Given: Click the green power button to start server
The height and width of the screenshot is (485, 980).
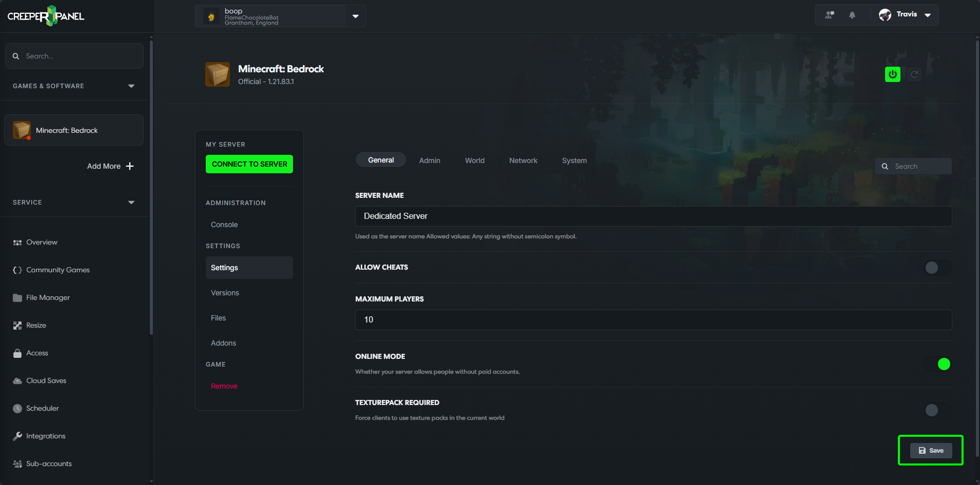Looking at the screenshot, I should pos(892,74).
